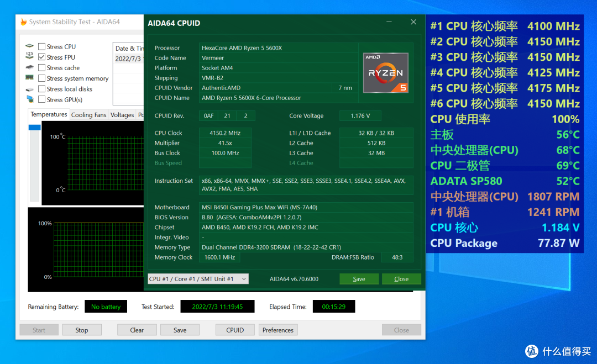This screenshot has height=364, width=597.
Task: Click the #5 CPU 4175 MHz overlay row
Action: 505,88
